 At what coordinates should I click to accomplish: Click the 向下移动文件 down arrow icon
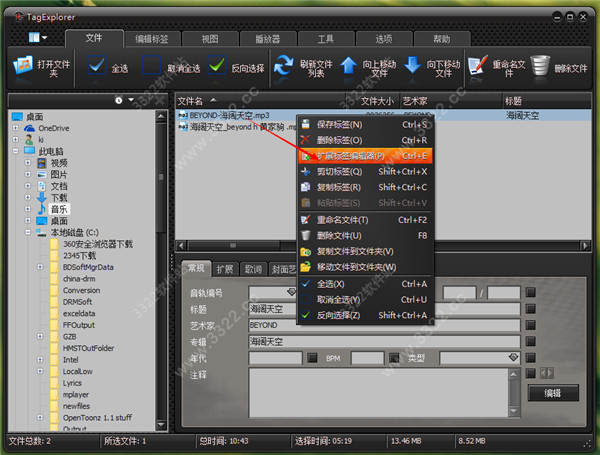(412, 68)
